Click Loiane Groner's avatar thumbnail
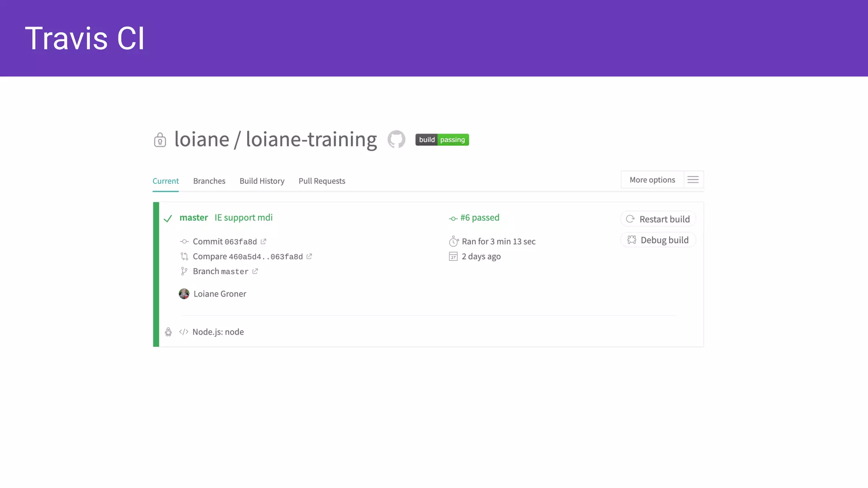Image resolution: width=868 pixels, height=488 pixels. click(184, 294)
